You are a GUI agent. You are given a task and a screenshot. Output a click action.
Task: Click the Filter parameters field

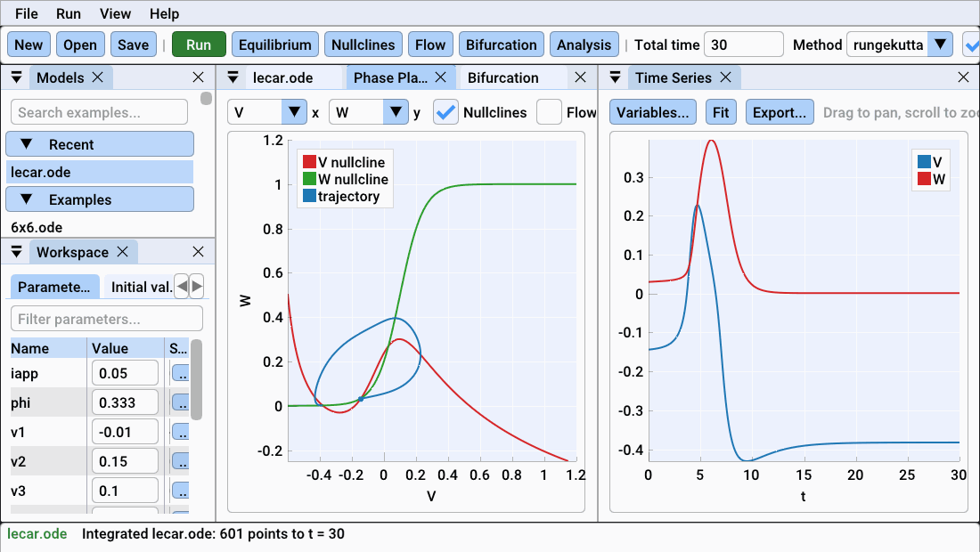coord(107,319)
